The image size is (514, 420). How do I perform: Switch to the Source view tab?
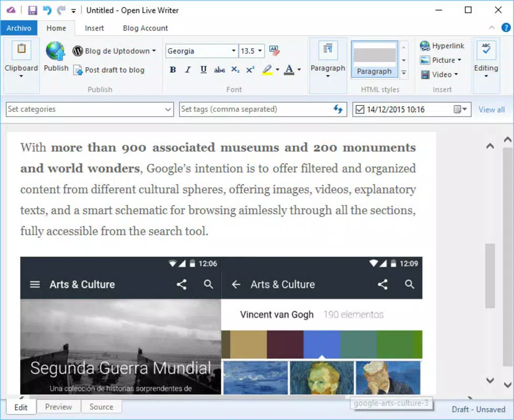[101, 407]
